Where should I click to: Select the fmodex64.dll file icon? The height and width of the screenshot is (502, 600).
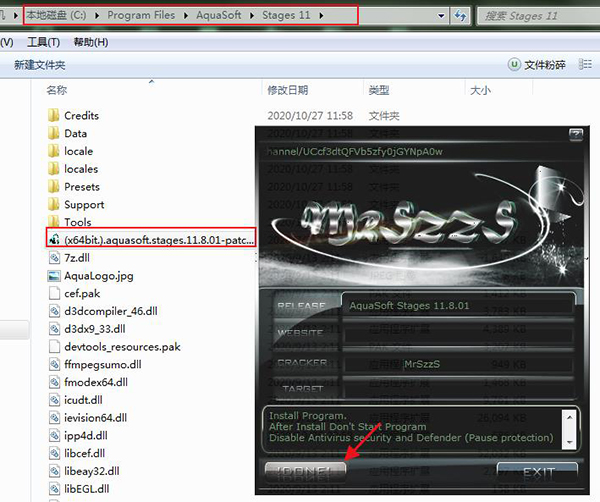point(54,382)
